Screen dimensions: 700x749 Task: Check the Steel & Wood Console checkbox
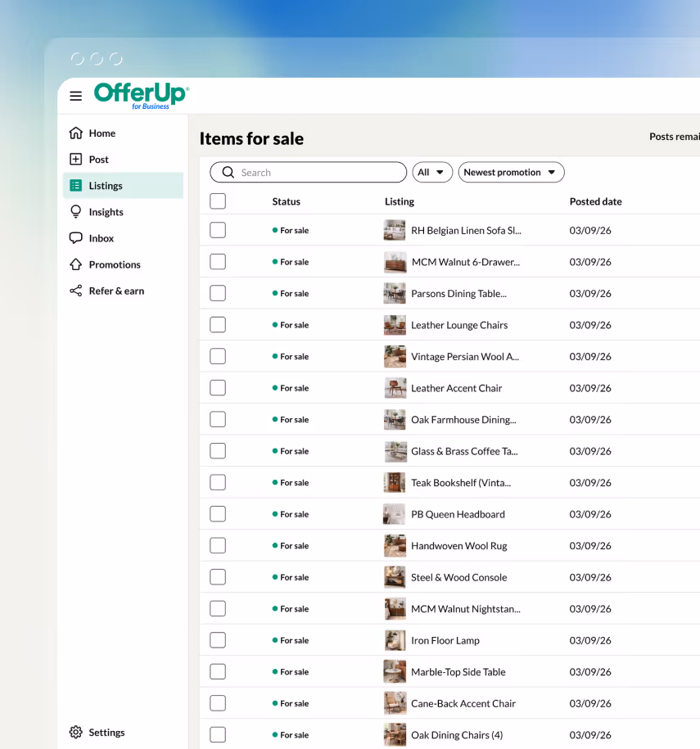[218, 577]
